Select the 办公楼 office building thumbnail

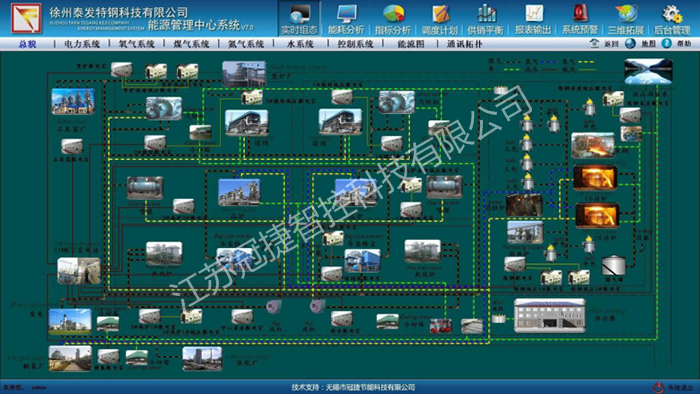click(x=550, y=315)
